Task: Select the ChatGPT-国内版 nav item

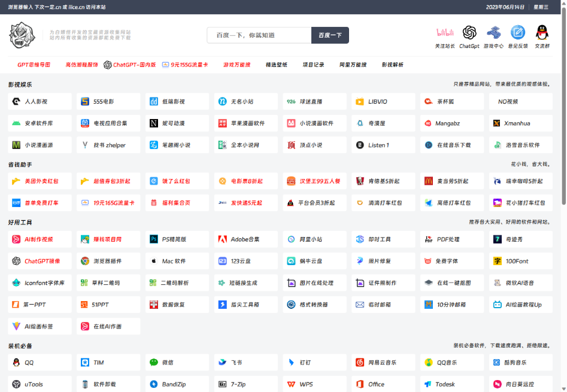Action: [x=130, y=65]
